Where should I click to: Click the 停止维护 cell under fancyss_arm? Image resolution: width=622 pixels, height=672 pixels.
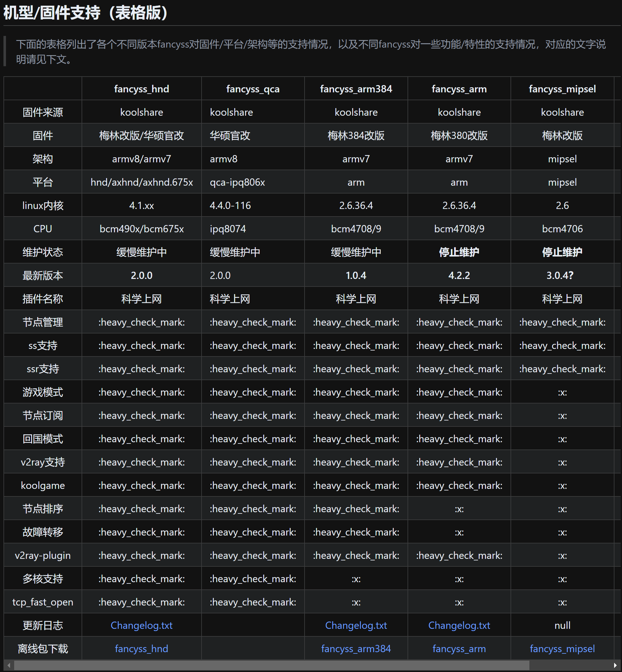(459, 252)
